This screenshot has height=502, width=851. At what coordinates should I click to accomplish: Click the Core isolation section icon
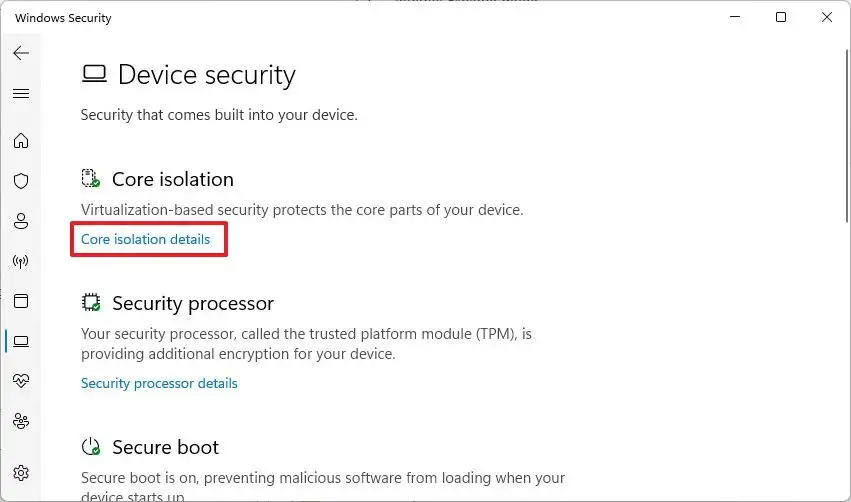(x=91, y=179)
